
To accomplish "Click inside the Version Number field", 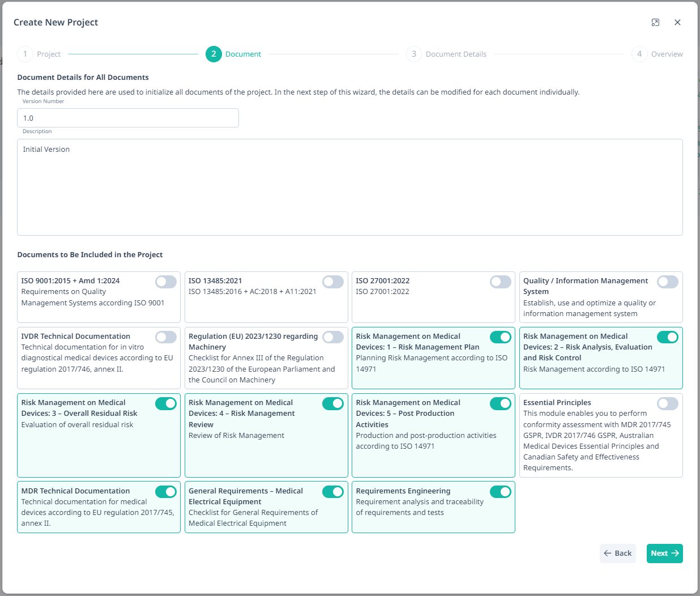I will 128,118.
